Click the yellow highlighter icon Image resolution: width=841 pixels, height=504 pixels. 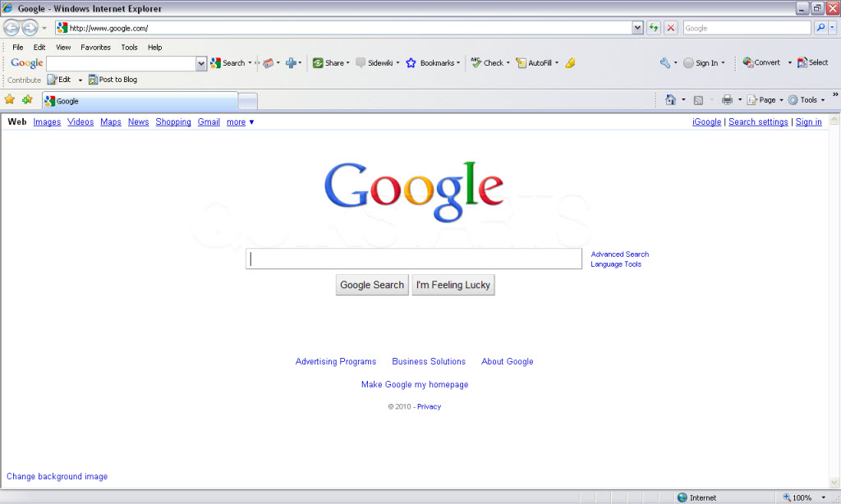(571, 62)
